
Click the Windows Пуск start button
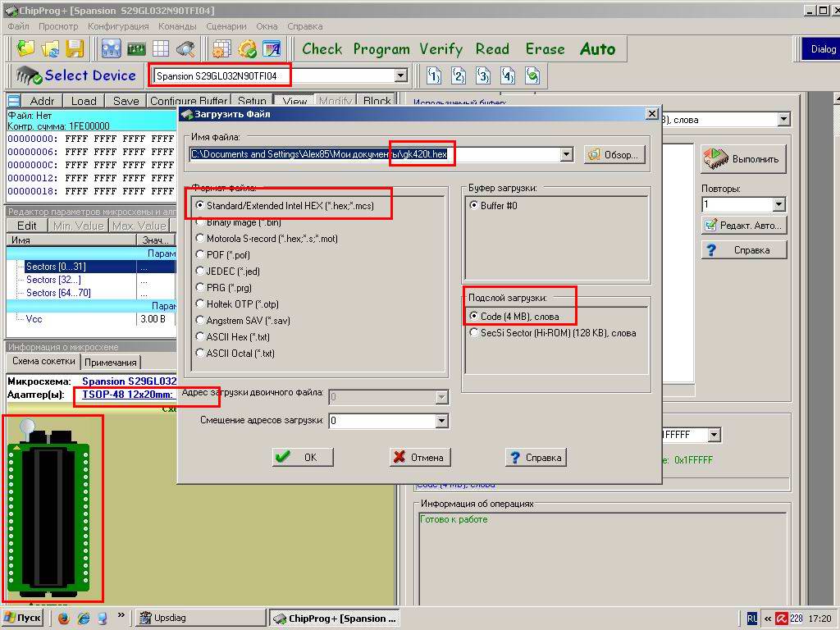tap(23, 619)
